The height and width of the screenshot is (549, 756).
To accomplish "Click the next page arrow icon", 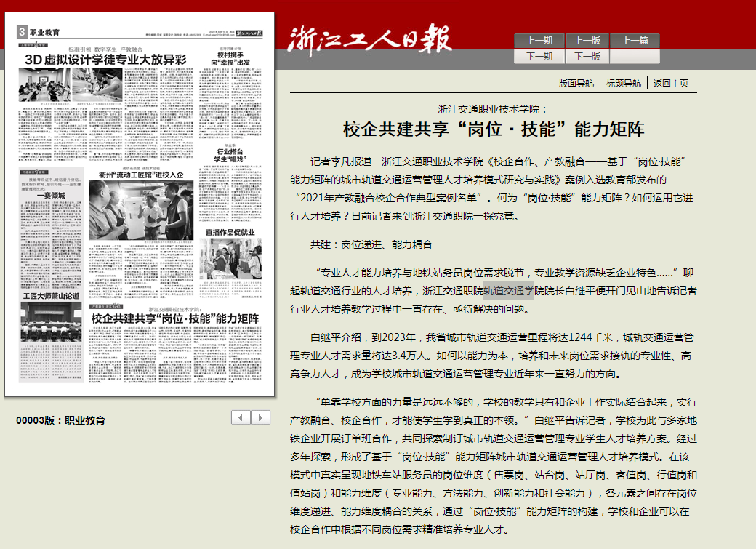I will 260,417.
